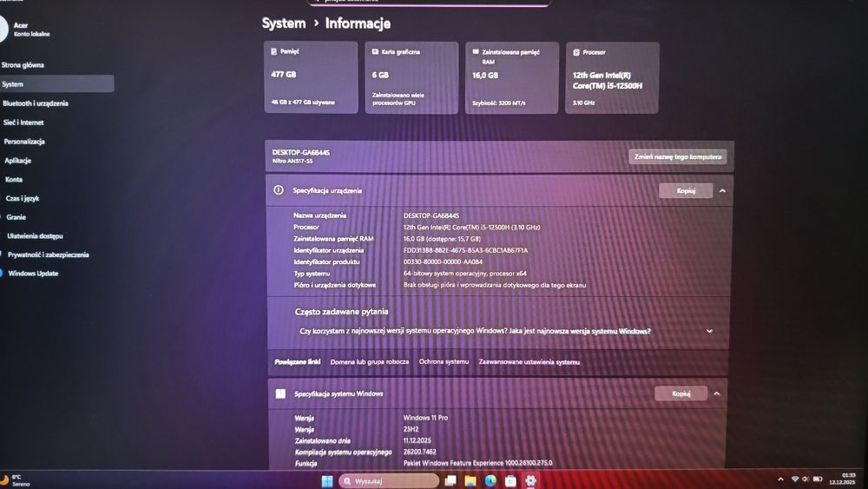Screen dimensions: 868x489
Task: Click the volume speaker tray icon
Action: coord(806,479)
